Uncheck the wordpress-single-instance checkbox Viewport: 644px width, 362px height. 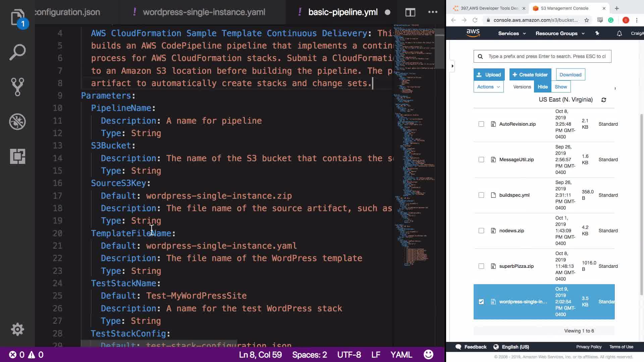click(481, 302)
